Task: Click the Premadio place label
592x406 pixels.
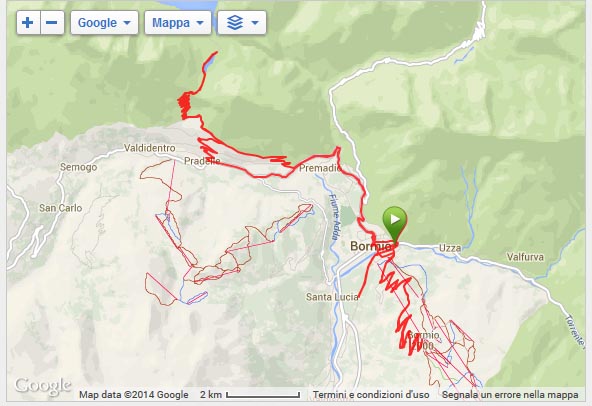Action: [320, 168]
